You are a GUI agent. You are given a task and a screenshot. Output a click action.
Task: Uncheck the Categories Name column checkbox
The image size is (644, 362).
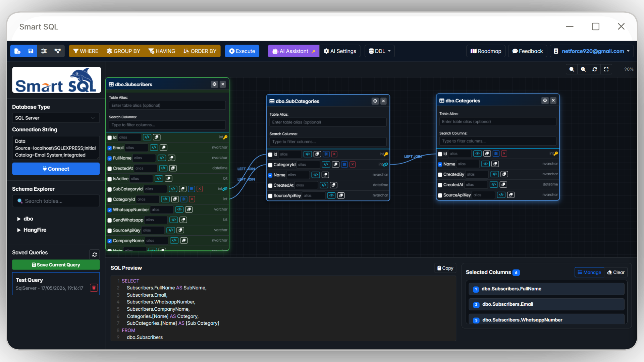click(440, 164)
